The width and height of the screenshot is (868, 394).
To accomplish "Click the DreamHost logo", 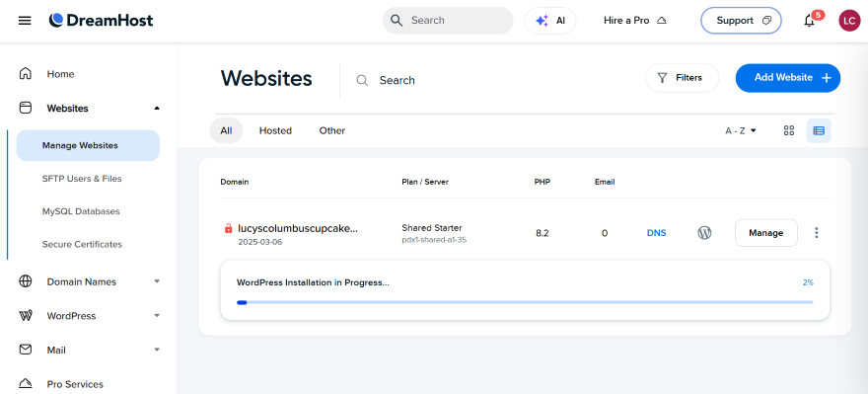I will (x=101, y=21).
